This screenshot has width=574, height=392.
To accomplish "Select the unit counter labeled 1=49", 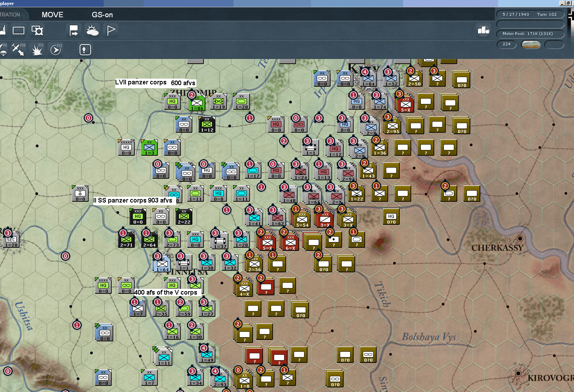I will click(207, 354).
